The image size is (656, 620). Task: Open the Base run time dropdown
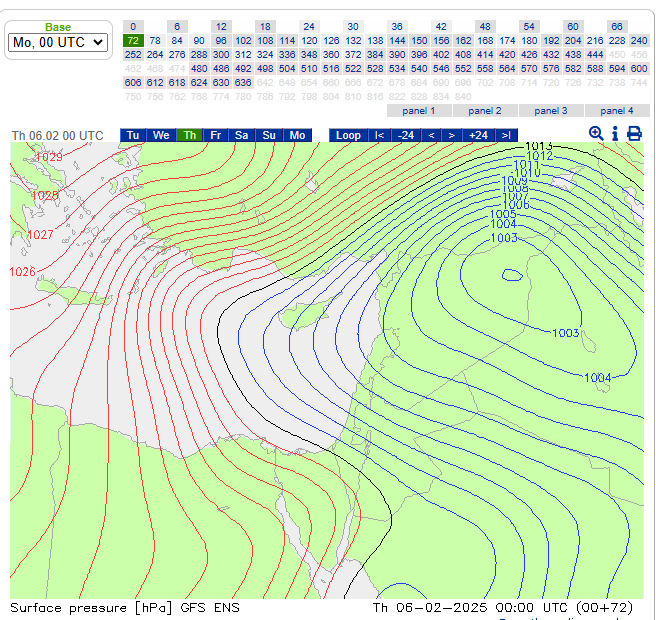57,42
